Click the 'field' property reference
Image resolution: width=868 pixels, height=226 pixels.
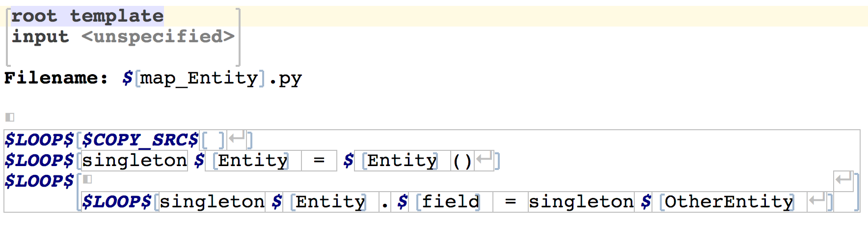click(451, 202)
